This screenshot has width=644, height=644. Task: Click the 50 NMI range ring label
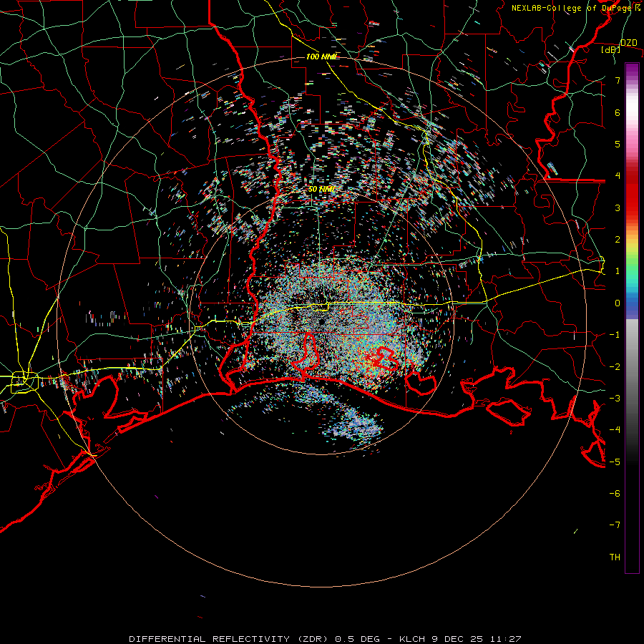pos(321,189)
